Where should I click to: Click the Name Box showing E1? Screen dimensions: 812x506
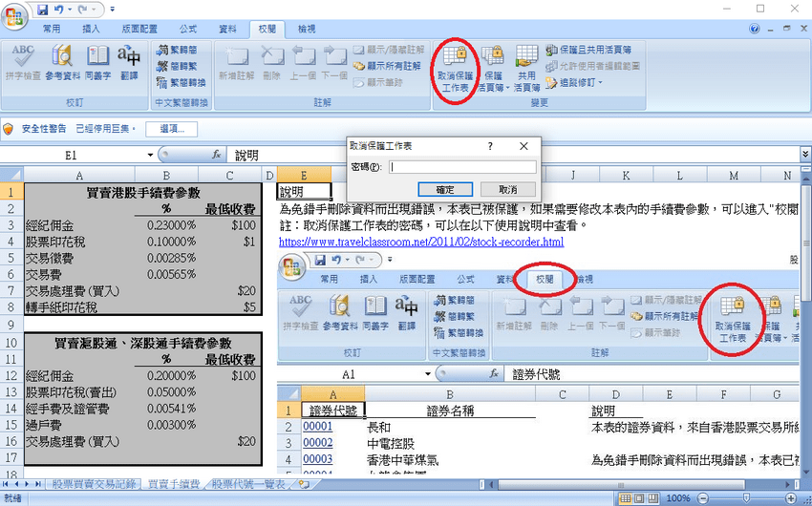[71, 155]
